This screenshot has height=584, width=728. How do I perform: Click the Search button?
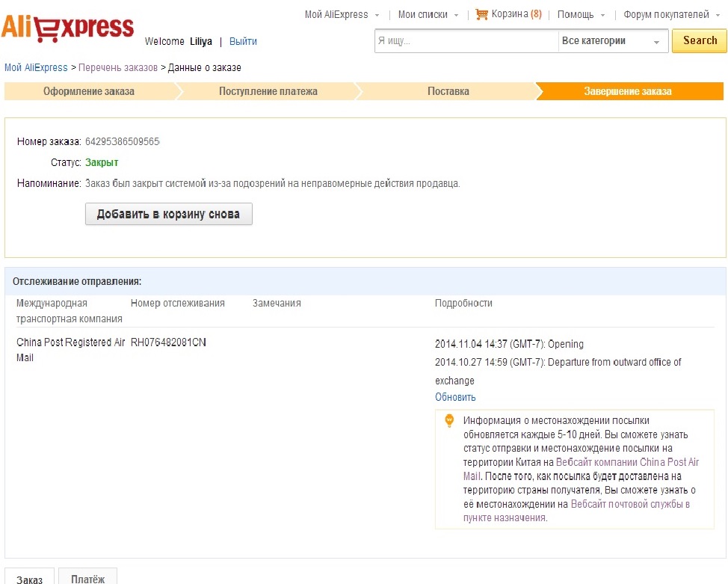(700, 41)
